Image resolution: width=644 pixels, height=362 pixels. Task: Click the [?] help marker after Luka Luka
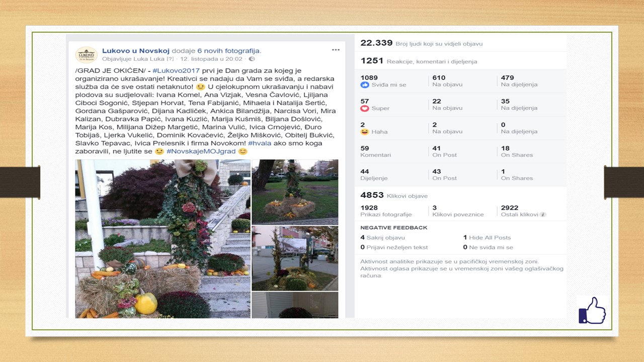(x=170, y=59)
